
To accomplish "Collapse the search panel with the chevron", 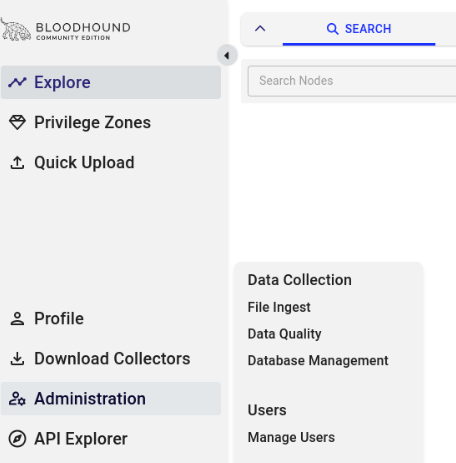I will (x=260, y=29).
